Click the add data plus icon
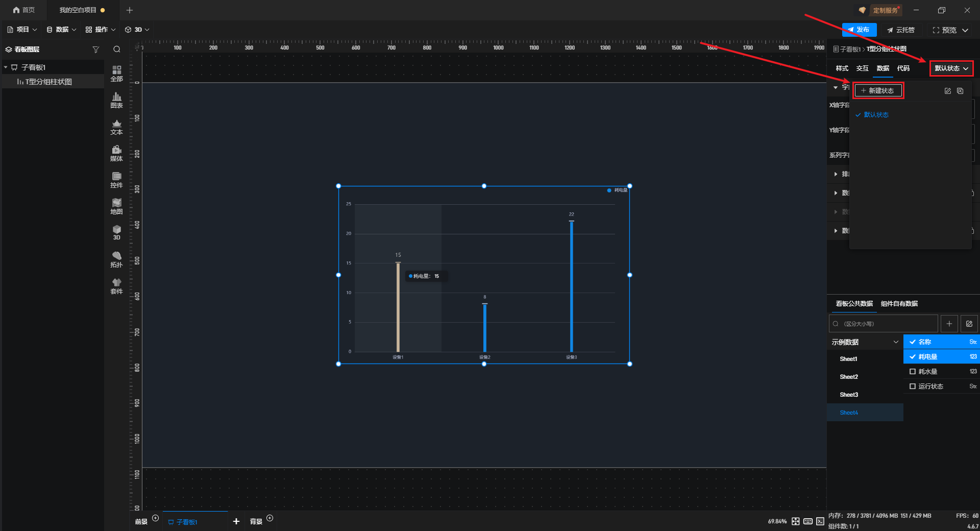The image size is (980, 531). point(949,324)
